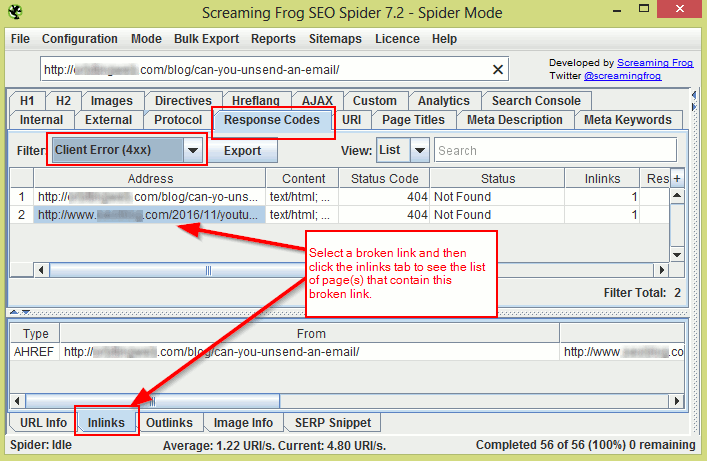Switch to the Meta Description tab
The height and width of the screenshot is (461, 707).
[x=514, y=120]
